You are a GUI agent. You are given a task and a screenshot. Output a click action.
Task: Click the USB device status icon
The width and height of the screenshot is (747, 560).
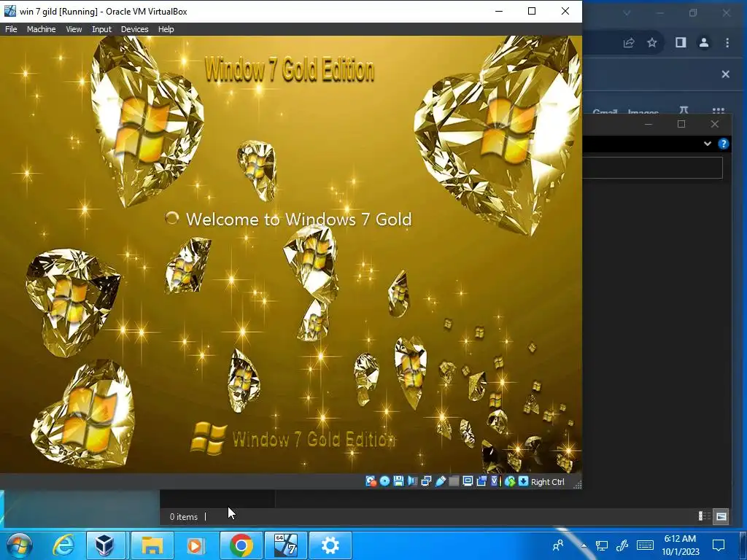pos(440,481)
